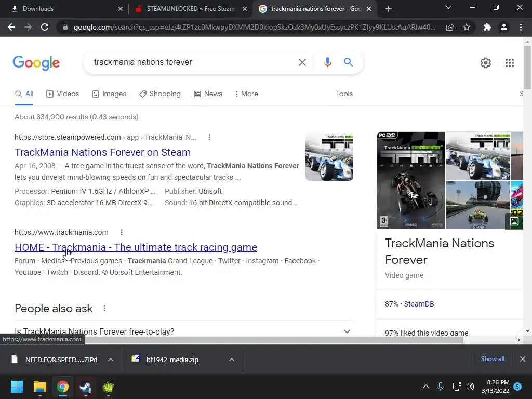Open File Explorer from the taskbar
532x399 pixels.
coord(39,387)
